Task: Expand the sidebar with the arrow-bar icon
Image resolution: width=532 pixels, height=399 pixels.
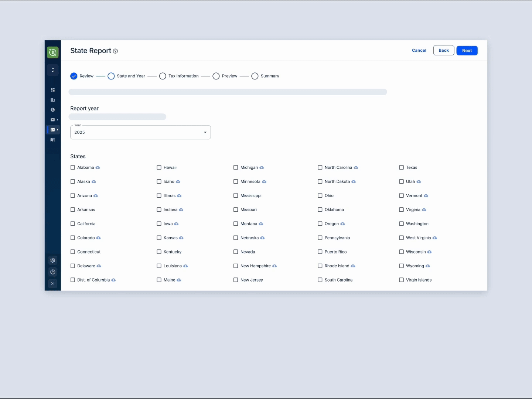Action: click(53, 284)
